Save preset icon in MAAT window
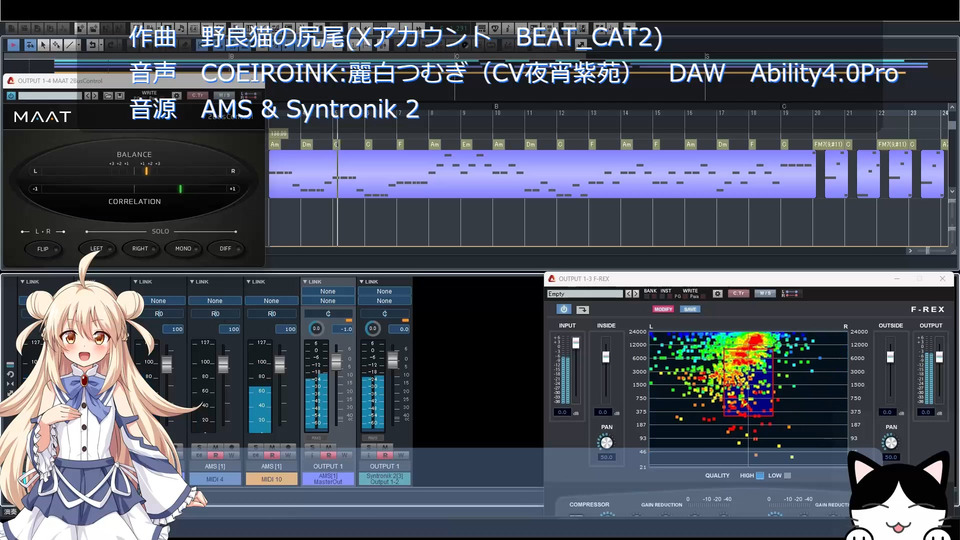 (x=119, y=96)
